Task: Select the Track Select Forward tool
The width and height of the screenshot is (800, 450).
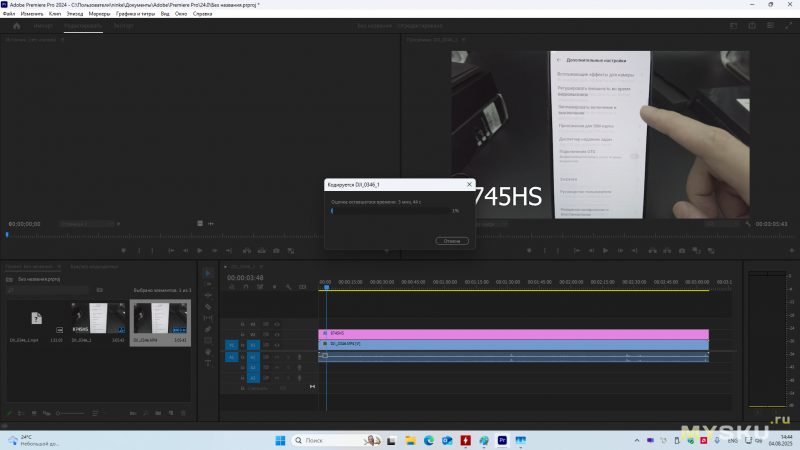Action: coord(208,284)
